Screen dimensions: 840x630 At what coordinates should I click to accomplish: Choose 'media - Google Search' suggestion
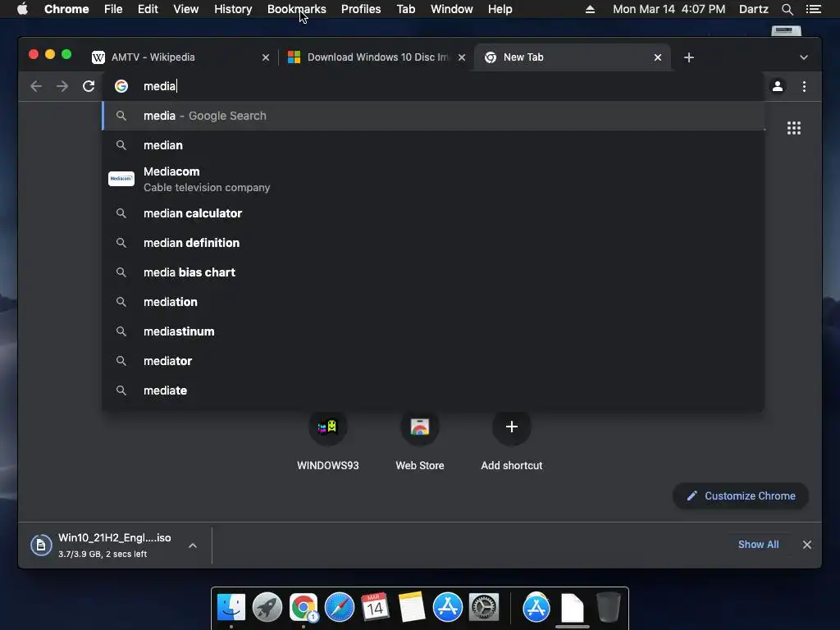[x=433, y=116]
